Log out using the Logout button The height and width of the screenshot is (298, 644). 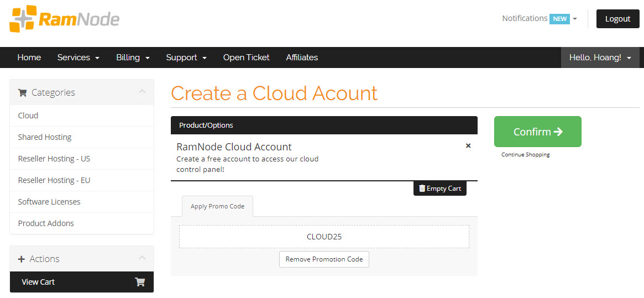pyautogui.click(x=617, y=19)
